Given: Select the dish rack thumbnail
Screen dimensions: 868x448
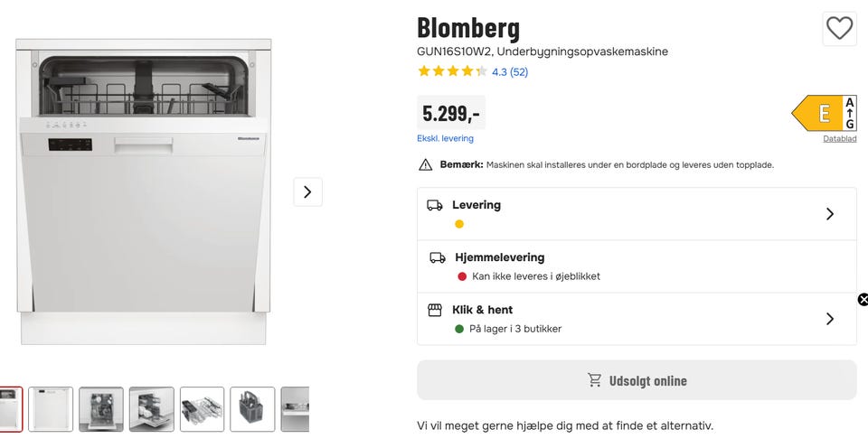Looking at the screenshot, I should pyautogui.click(x=202, y=409).
